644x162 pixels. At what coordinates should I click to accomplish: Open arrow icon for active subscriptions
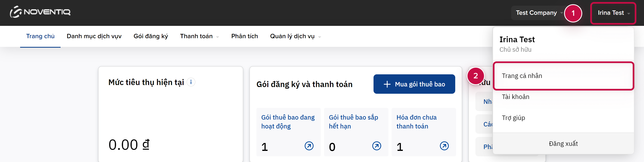coord(309,146)
